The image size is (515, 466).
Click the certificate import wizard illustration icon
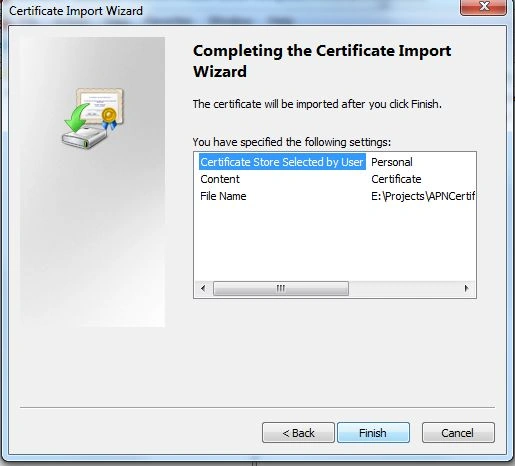93,118
